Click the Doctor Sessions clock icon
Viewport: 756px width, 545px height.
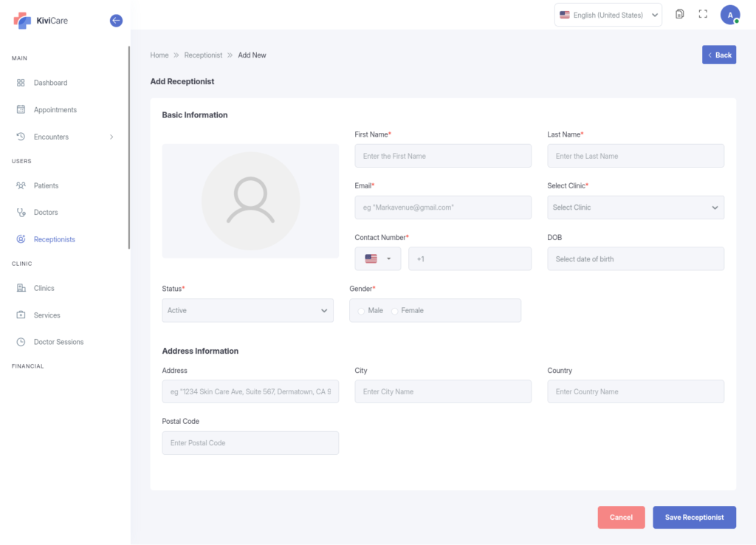[x=21, y=342]
